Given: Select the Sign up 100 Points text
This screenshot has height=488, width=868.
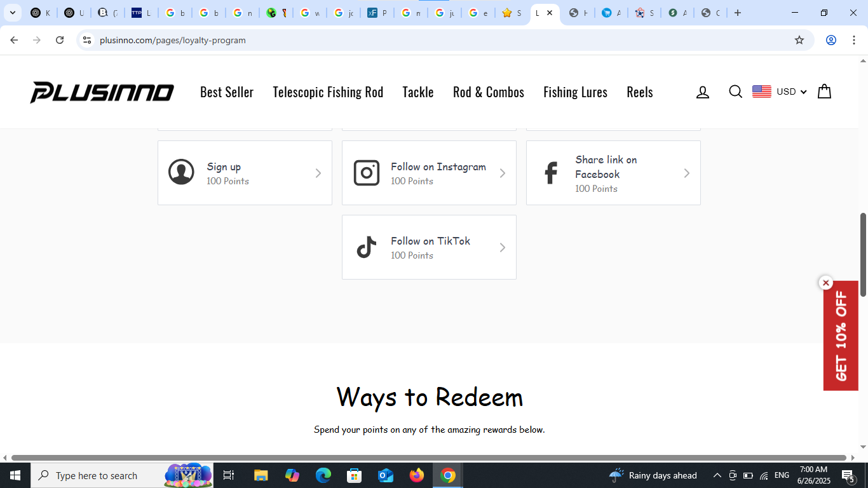Looking at the screenshot, I should tap(227, 173).
